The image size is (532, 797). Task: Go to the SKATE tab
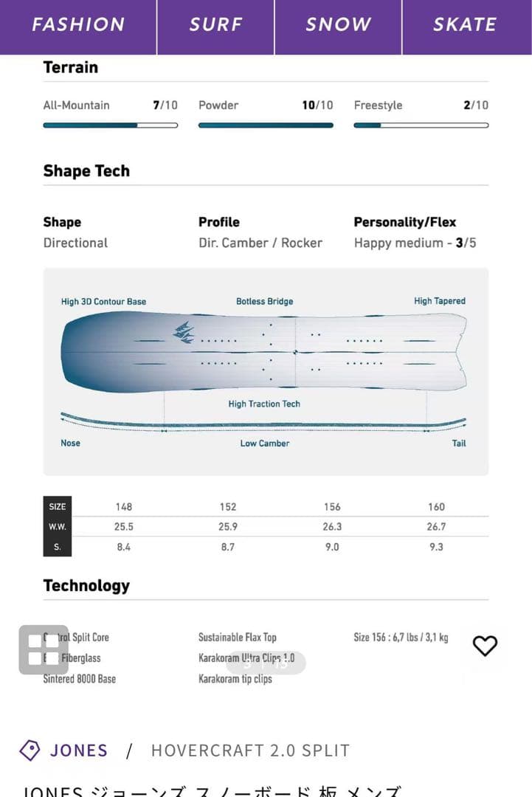point(465,25)
